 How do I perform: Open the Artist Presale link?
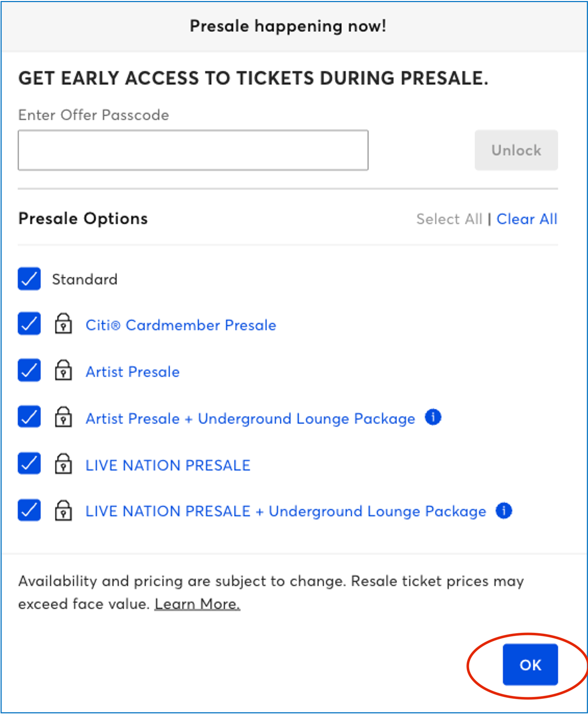pos(132,371)
